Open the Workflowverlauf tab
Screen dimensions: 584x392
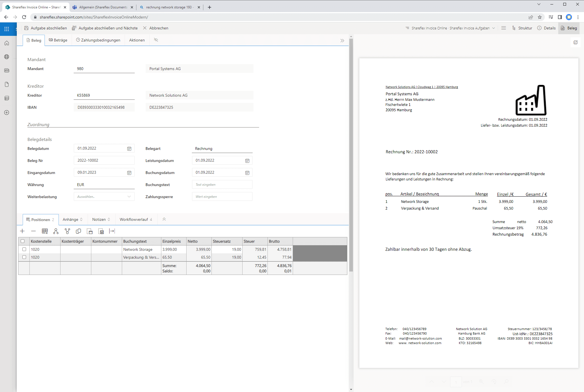tap(136, 219)
